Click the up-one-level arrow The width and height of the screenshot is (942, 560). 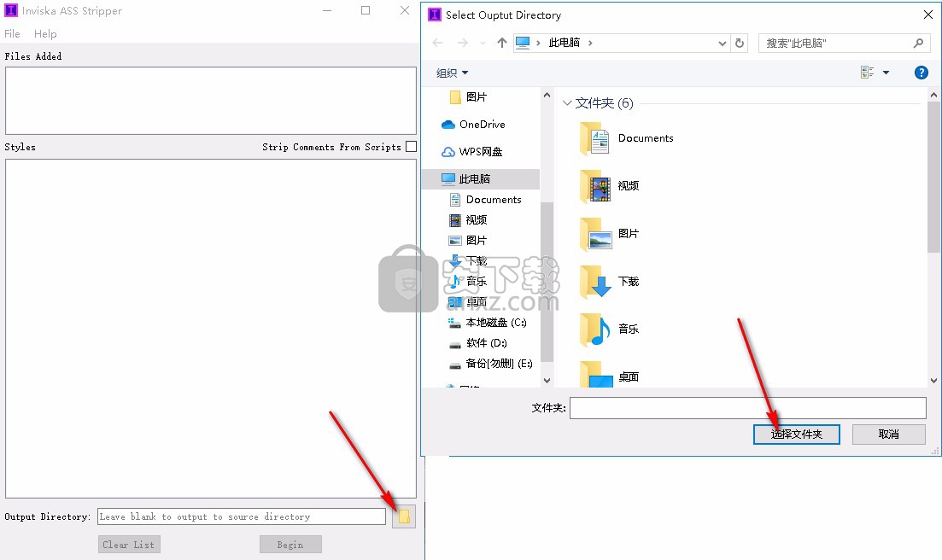[x=501, y=43]
